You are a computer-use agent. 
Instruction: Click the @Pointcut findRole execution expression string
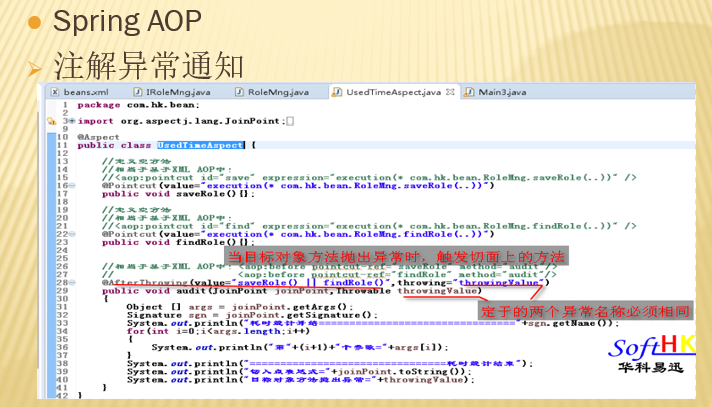pos(347,234)
